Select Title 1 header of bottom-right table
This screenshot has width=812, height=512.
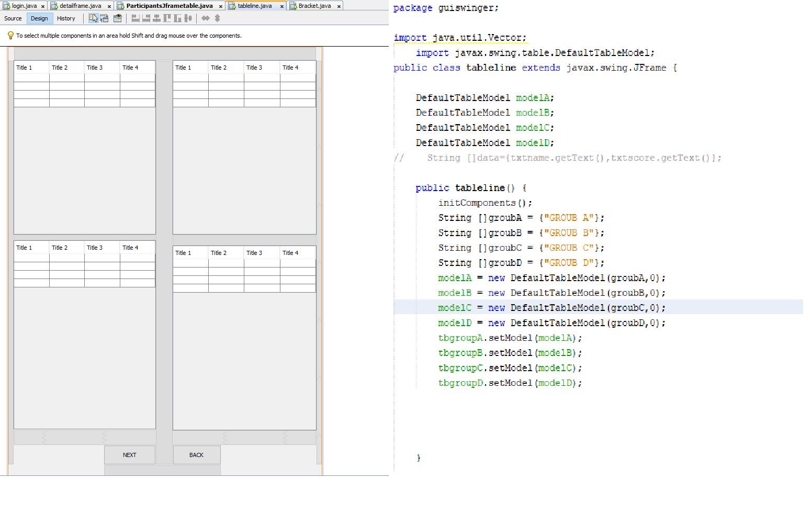[191, 253]
